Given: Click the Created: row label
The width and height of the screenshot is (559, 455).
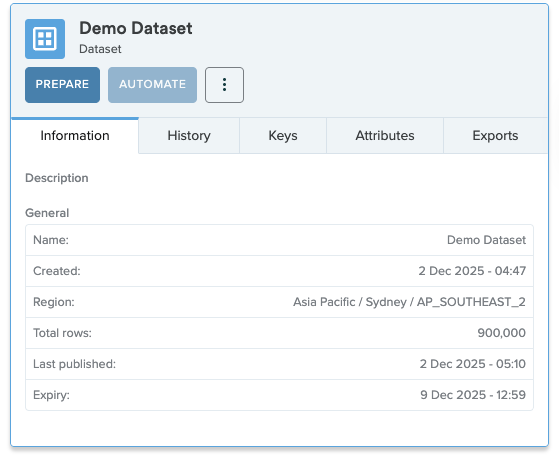Looking at the screenshot, I should [x=57, y=271].
